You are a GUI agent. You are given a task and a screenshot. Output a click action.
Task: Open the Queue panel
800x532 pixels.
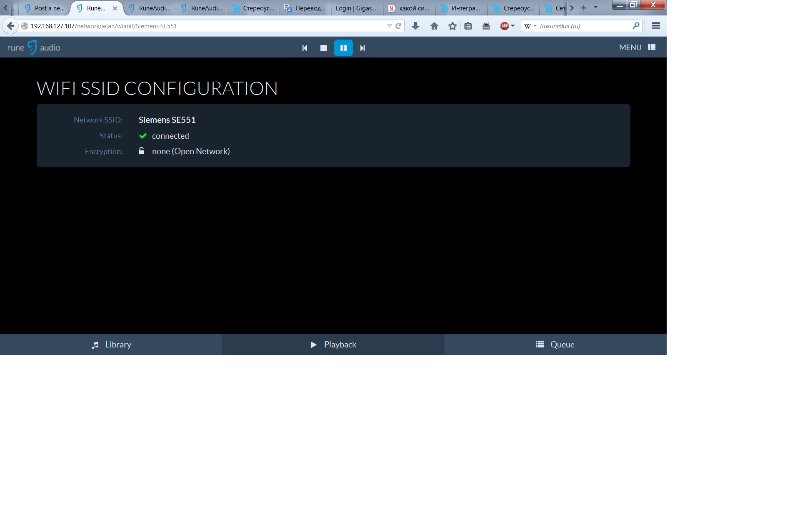[555, 345]
